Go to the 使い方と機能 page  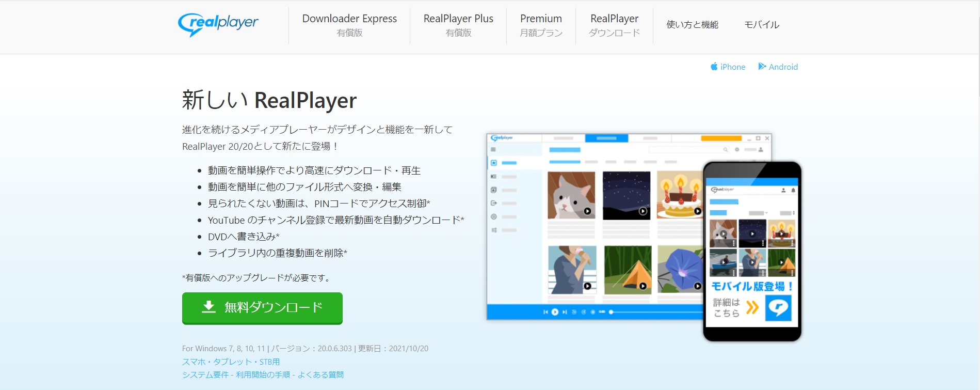(x=692, y=25)
